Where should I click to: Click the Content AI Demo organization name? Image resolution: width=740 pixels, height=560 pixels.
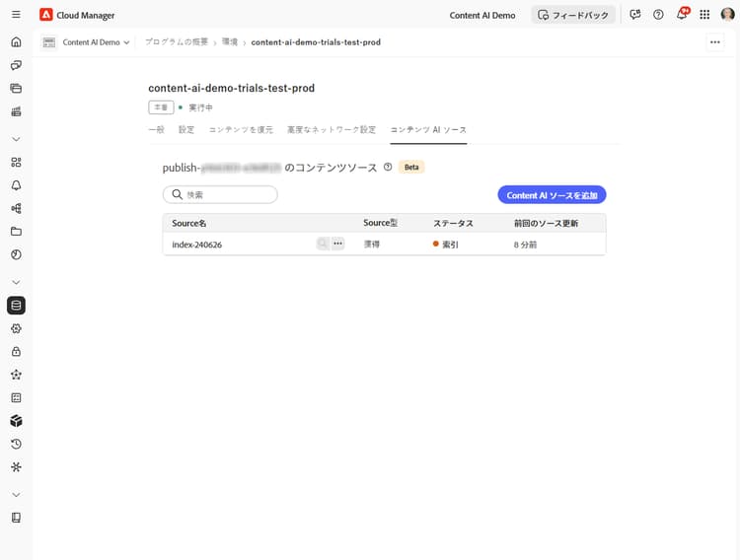coord(482,15)
